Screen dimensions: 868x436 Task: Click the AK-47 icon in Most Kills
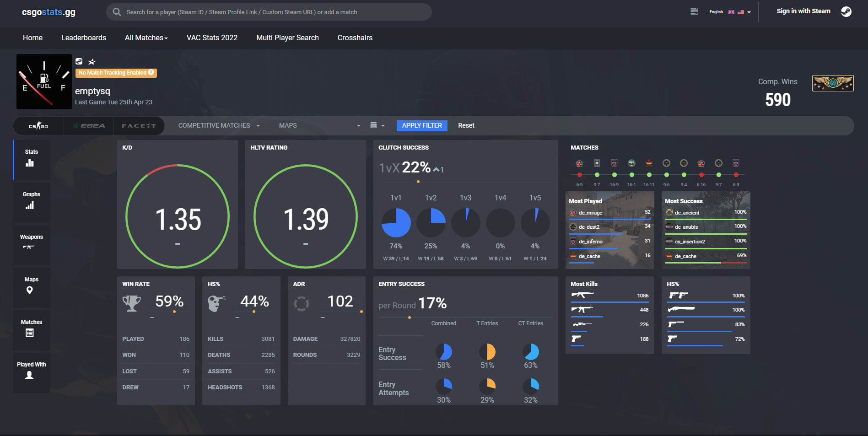click(x=582, y=295)
